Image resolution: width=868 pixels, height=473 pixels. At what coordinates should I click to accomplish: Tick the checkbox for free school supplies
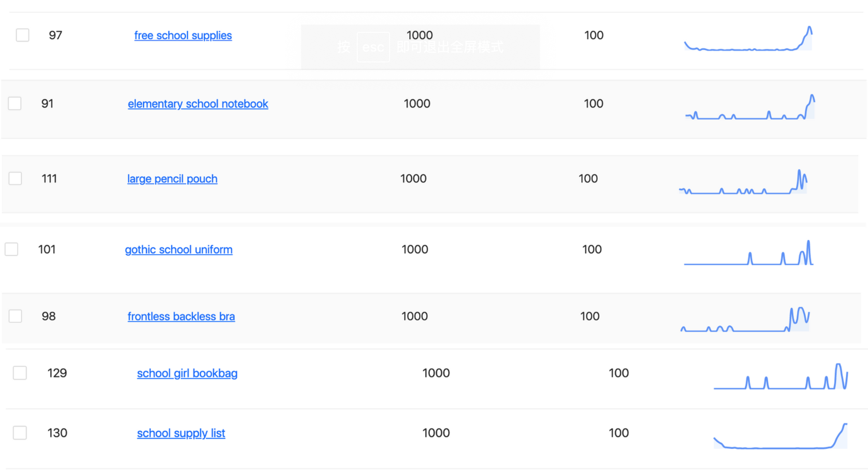(x=22, y=35)
